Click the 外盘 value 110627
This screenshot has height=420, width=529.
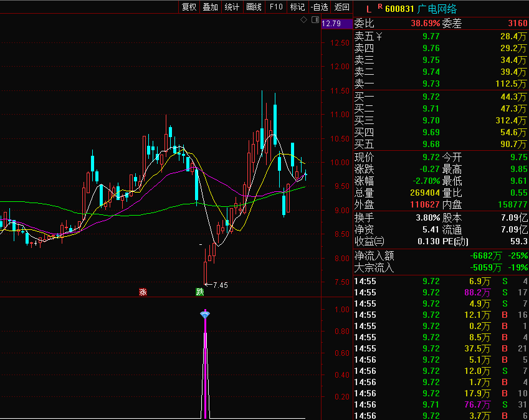[425, 204]
